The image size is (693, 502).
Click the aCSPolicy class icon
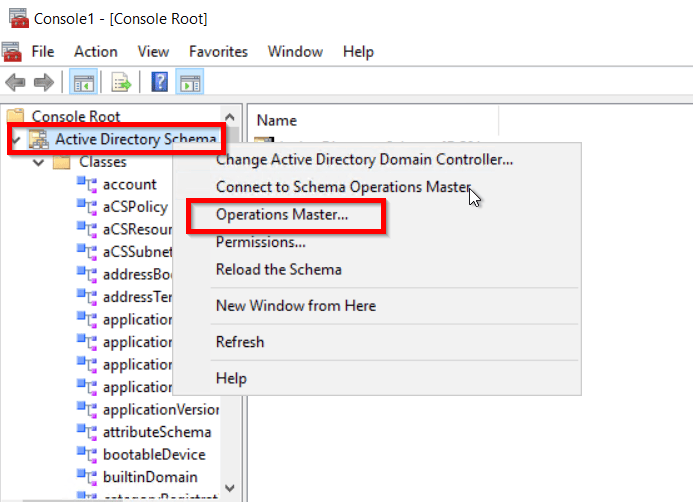[87, 206]
